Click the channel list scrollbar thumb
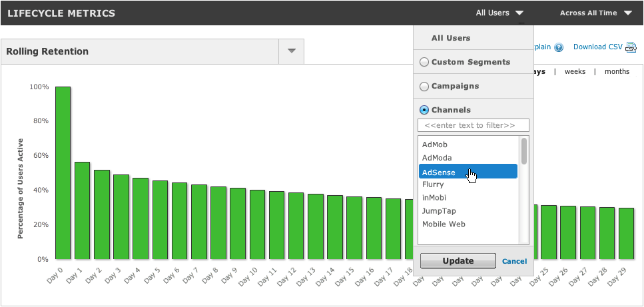Viewport: 644px width, 307px height. 524,151
